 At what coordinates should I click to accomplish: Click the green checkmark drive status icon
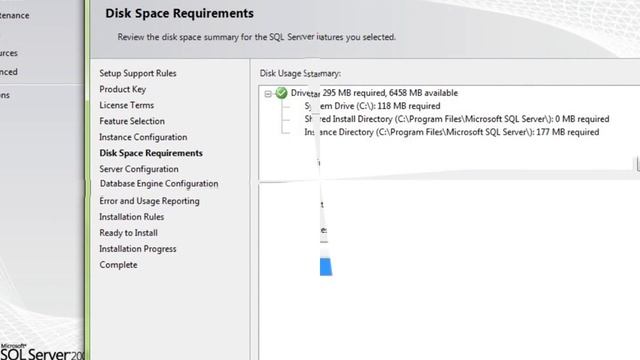(281, 93)
